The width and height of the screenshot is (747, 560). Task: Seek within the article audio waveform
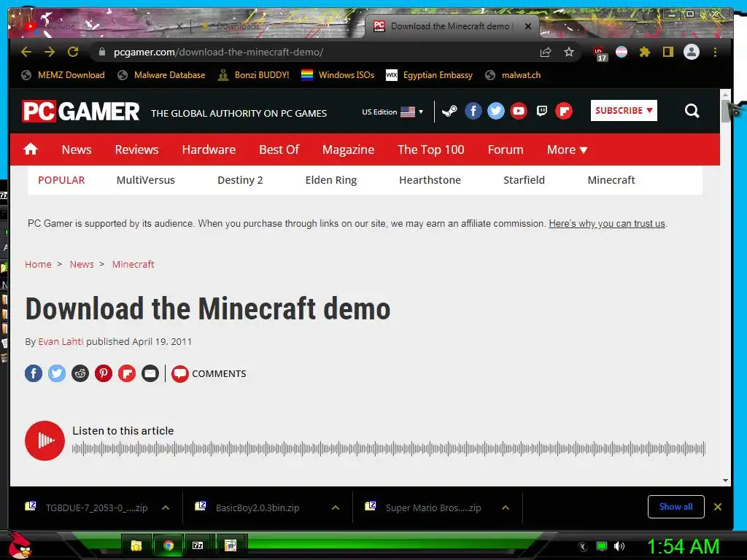coord(388,448)
